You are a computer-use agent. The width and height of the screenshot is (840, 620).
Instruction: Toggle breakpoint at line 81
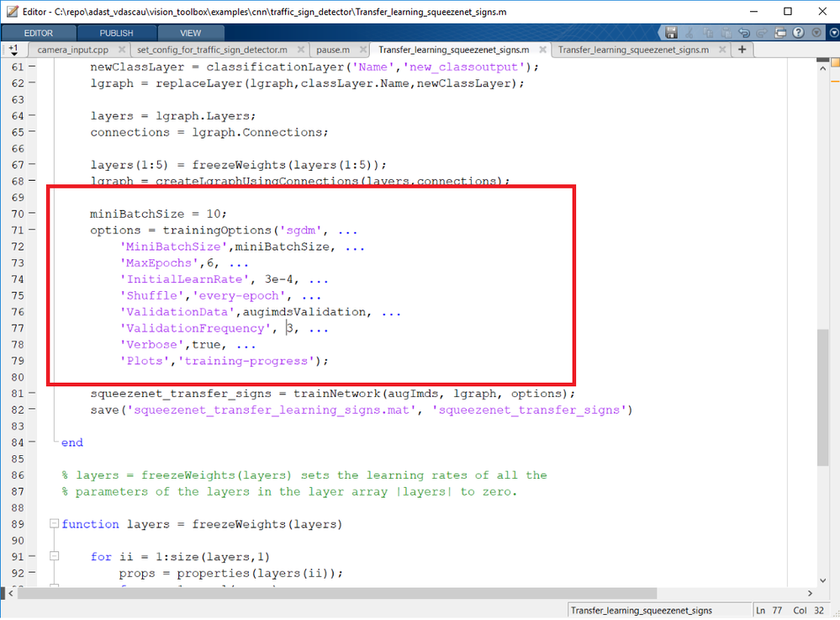click(32, 393)
